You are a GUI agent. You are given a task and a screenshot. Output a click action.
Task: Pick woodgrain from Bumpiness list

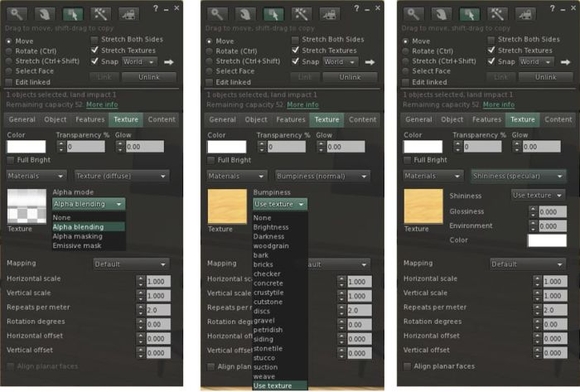[280, 245]
